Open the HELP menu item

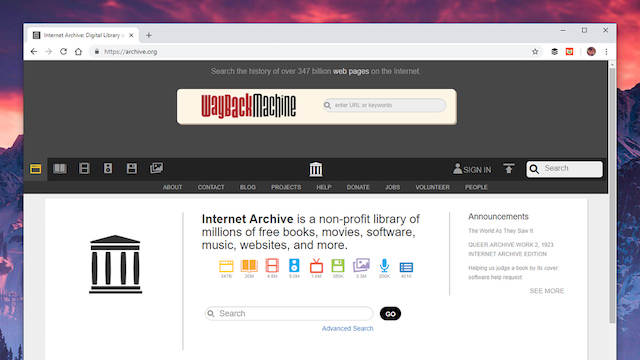tap(324, 187)
